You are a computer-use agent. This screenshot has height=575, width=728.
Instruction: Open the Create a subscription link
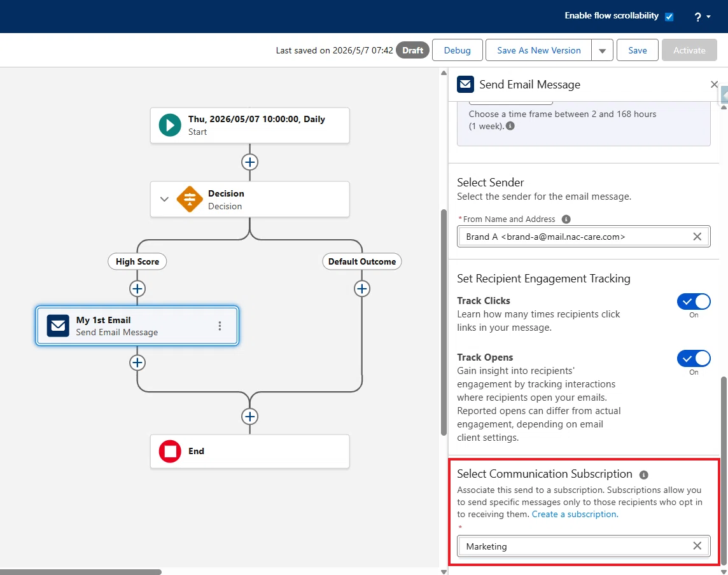click(x=575, y=514)
